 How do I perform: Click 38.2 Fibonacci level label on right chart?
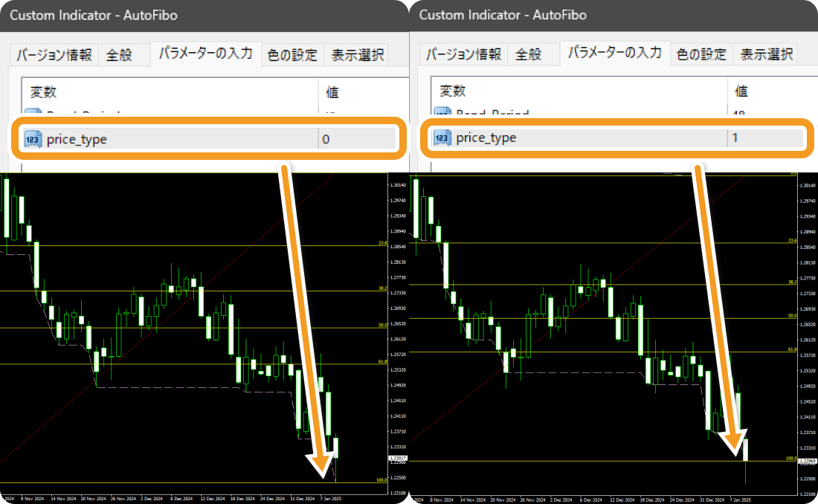pos(793,282)
